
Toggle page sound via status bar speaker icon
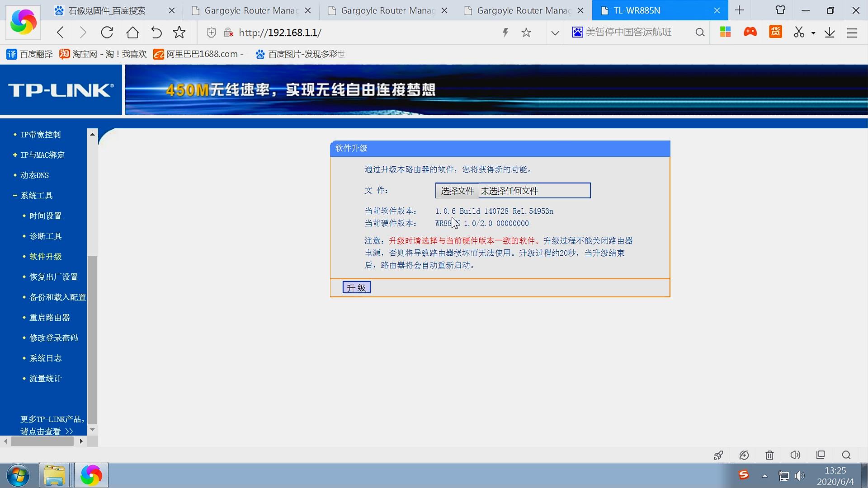click(795, 455)
